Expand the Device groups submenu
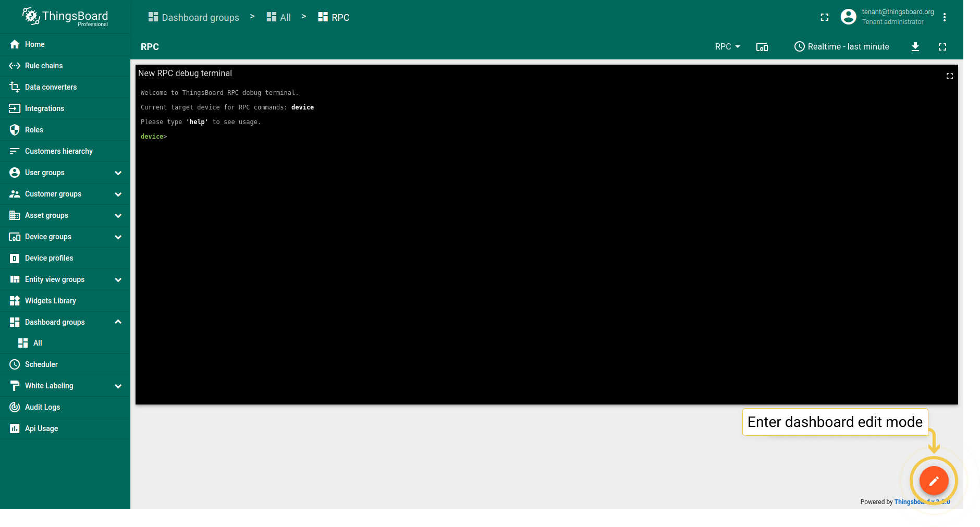Image resolution: width=980 pixels, height=527 pixels. [x=118, y=237]
